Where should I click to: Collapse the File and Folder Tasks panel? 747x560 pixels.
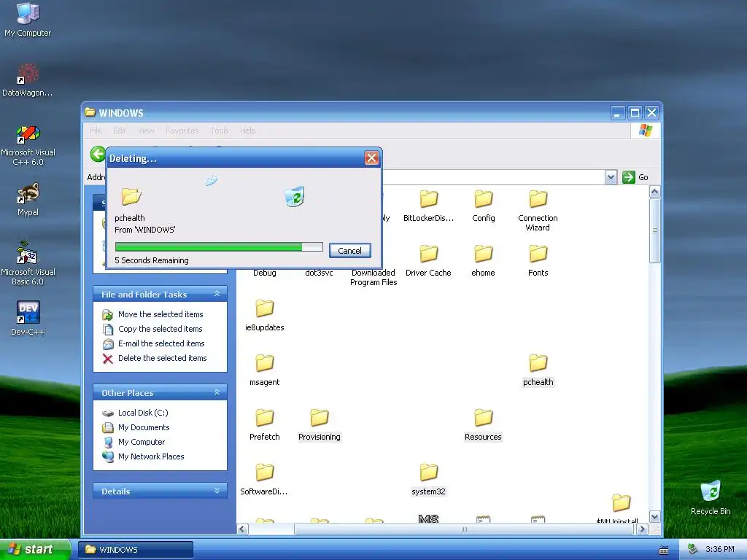pyautogui.click(x=217, y=294)
